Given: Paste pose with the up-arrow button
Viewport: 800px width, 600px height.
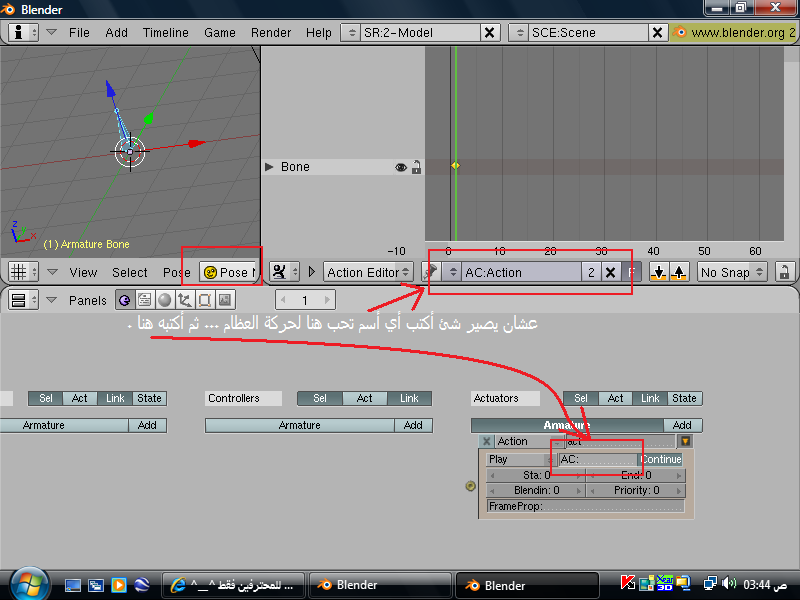Looking at the screenshot, I should [x=679, y=272].
